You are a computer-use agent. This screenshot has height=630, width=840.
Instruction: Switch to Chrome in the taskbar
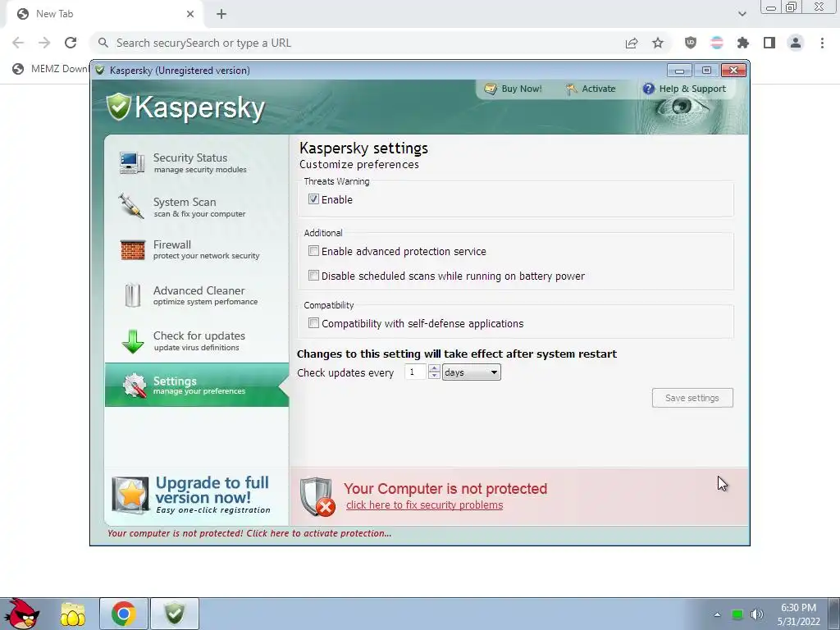[124, 614]
